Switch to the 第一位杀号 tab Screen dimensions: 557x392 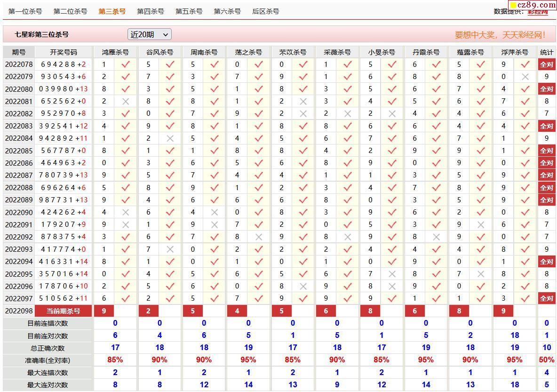25,11
